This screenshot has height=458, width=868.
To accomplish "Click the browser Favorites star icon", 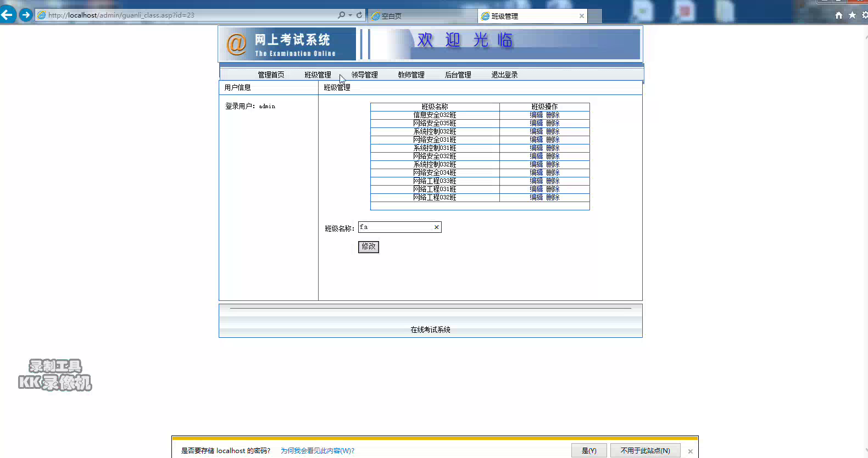I will coord(852,15).
